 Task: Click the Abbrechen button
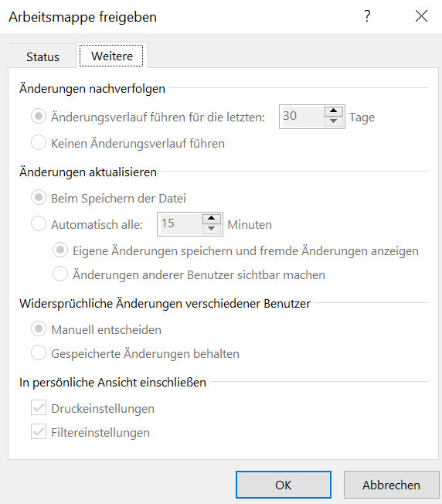(391, 485)
